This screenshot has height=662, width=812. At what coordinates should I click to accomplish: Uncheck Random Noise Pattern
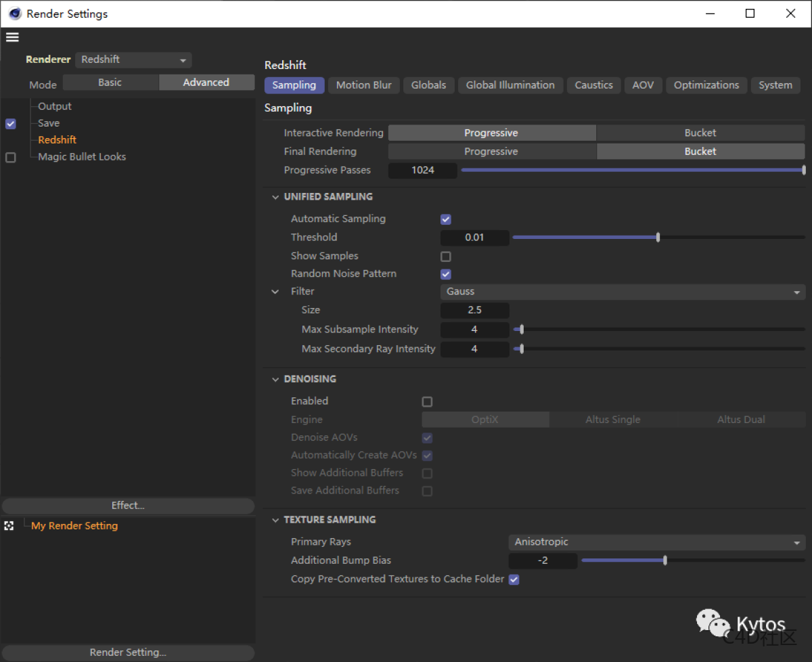(445, 274)
